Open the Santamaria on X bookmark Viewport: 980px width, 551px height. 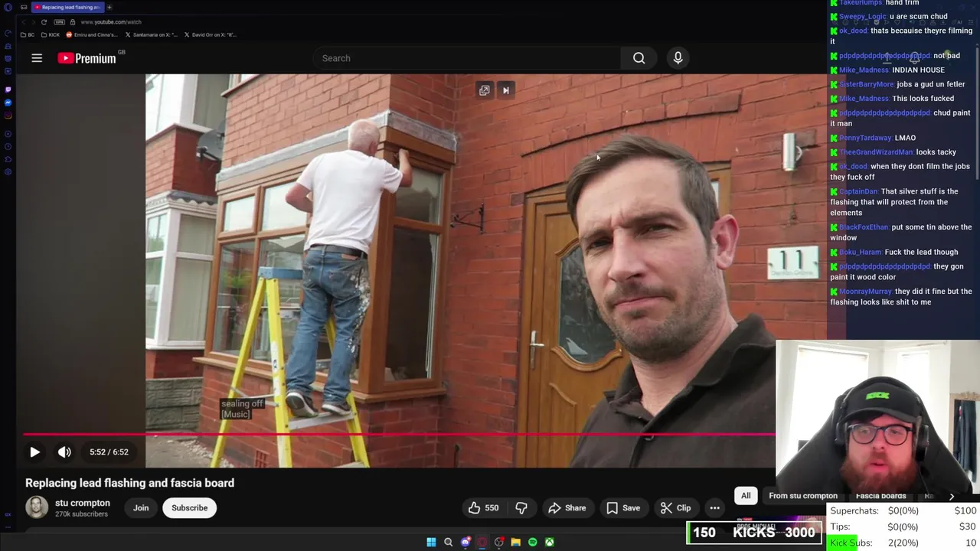tap(151, 34)
